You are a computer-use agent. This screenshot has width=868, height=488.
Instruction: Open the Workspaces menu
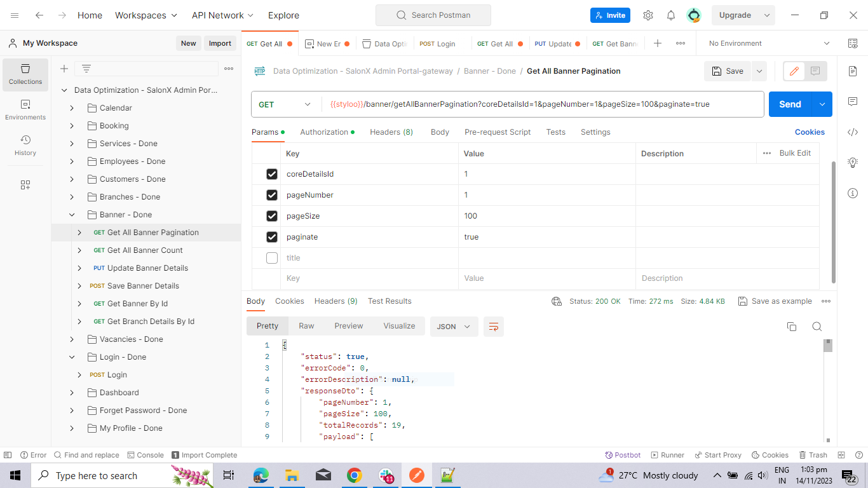[x=146, y=15]
